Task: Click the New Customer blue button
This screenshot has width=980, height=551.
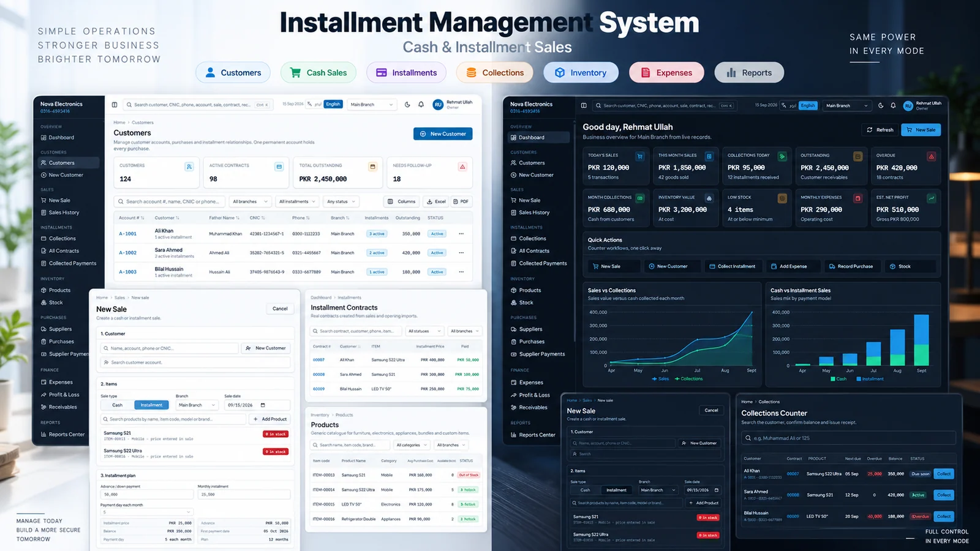Action: tap(443, 133)
